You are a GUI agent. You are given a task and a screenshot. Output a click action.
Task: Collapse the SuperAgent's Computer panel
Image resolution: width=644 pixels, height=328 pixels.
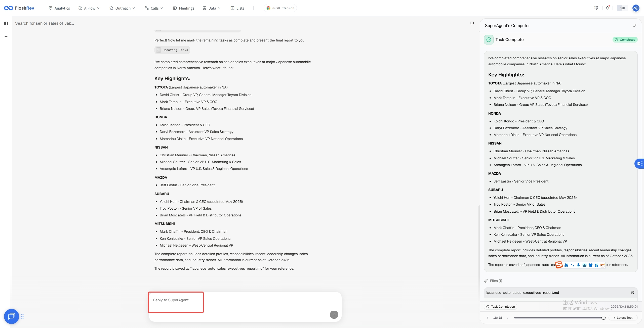coord(635,26)
